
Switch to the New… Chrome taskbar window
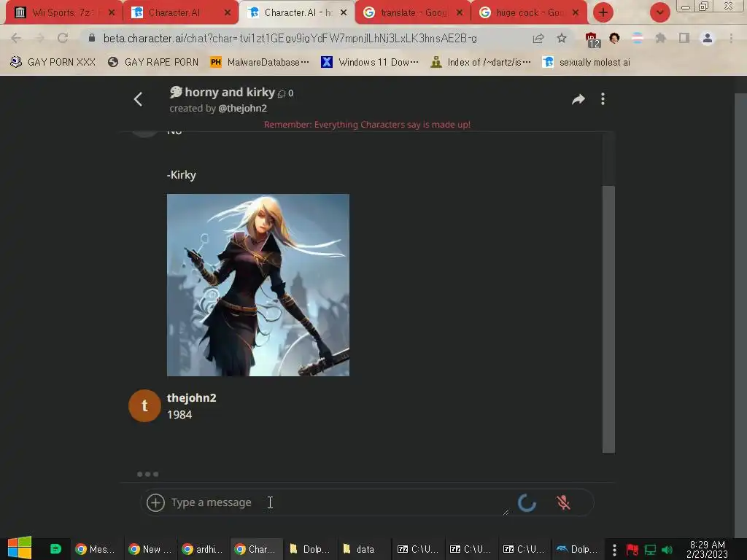[150, 549]
